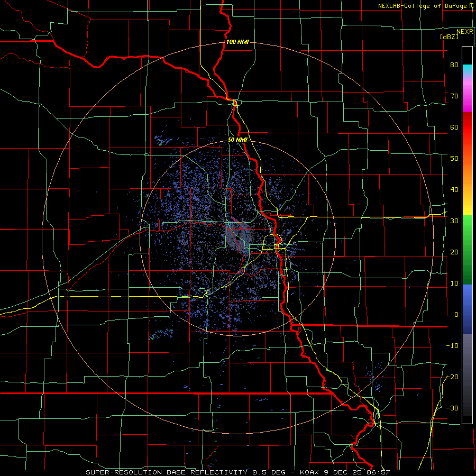Click the 50 NMI range ring label
Screen dimensions: 476x476
click(237, 140)
